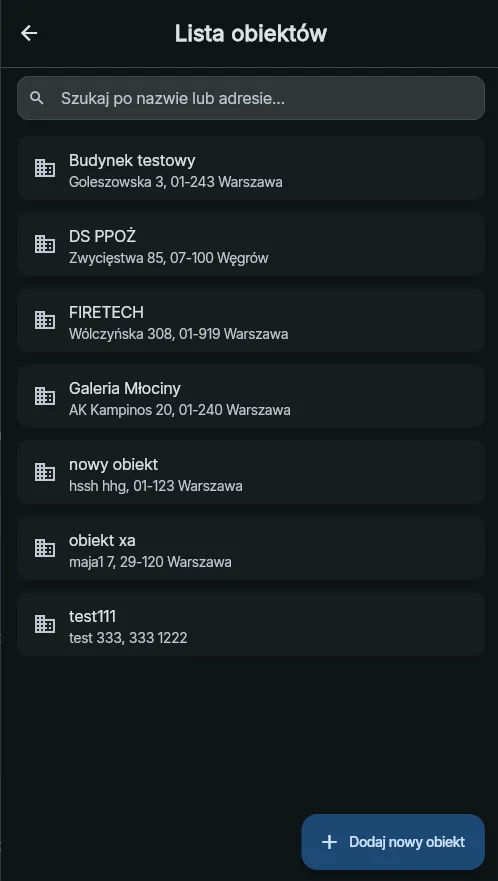Open Galeria Młociny object details

coord(251,396)
